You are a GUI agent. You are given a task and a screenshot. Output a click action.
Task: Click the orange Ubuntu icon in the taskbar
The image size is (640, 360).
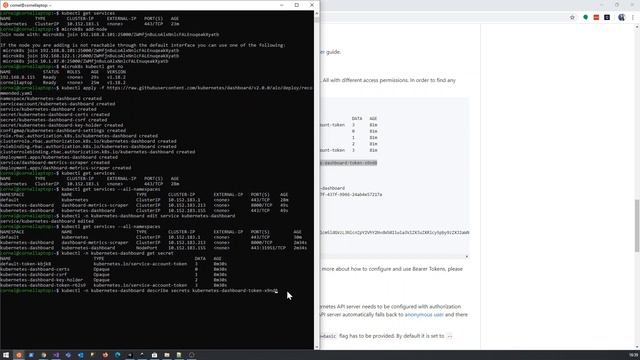pos(18,355)
